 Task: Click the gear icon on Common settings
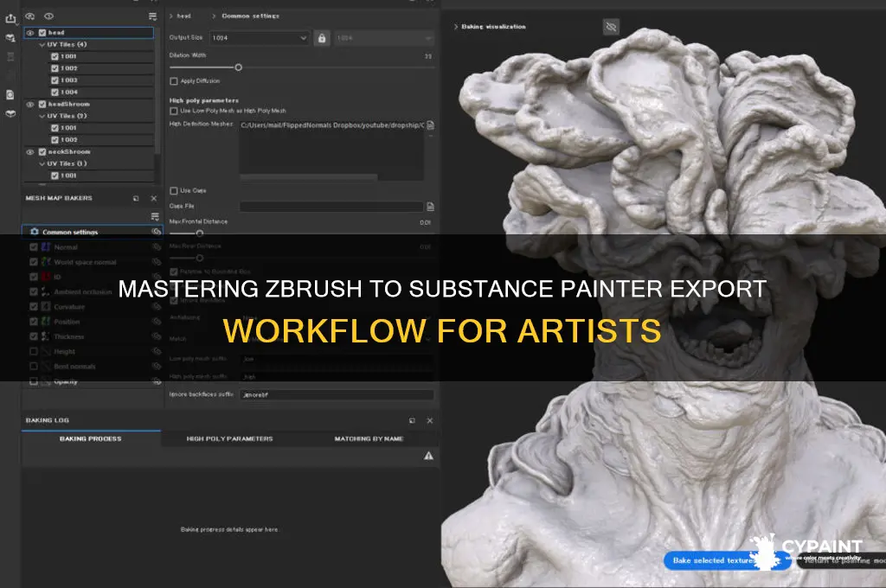[x=34, y=232]
